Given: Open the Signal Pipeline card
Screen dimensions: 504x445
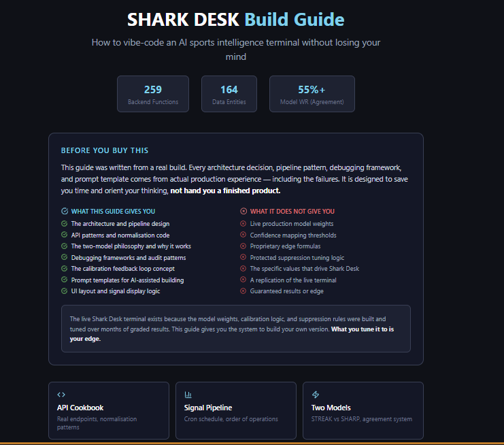Looking at the screenshot, I should [x=236, y=410].
